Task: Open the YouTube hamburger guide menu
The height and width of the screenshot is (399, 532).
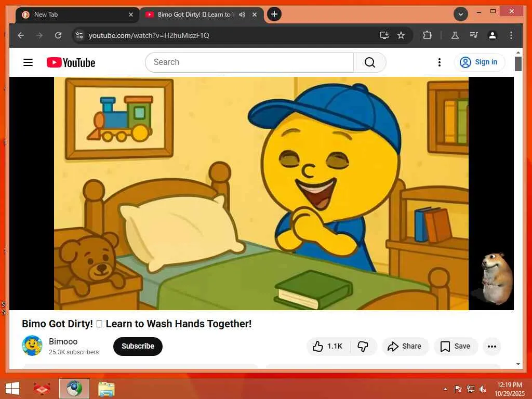Action: (28, 62)
